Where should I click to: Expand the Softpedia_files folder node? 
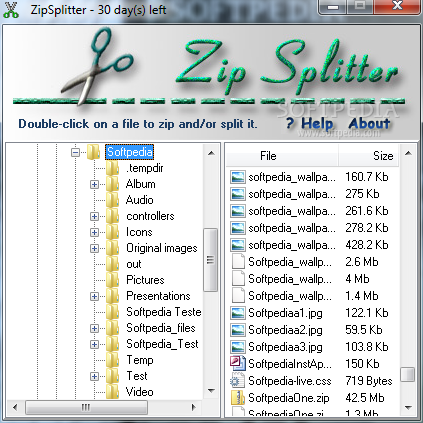pos(94,328)
